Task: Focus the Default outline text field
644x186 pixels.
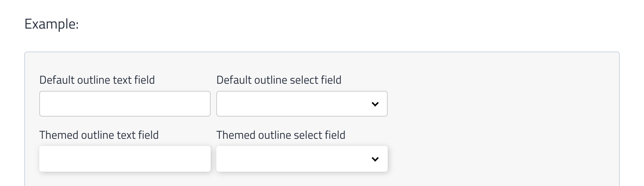Action: coord(125,104)
